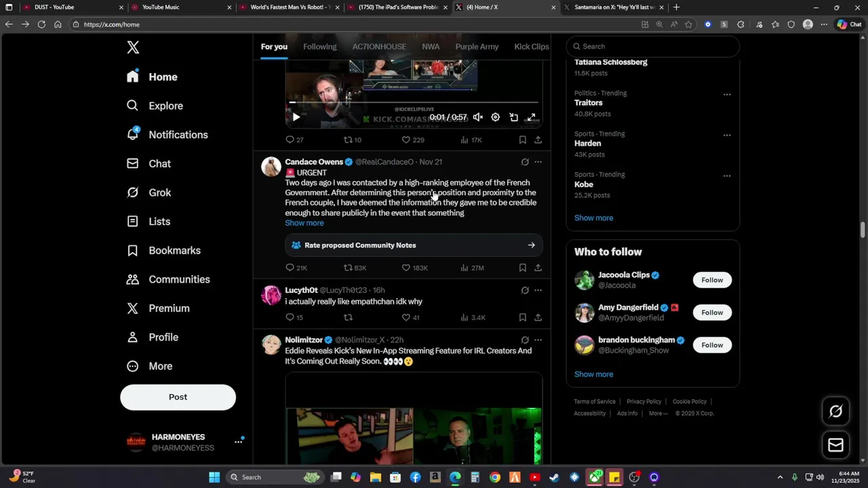Open video player settings gear
The width and height of the screenshot is (868, 488).
click(x=496, y=117)
